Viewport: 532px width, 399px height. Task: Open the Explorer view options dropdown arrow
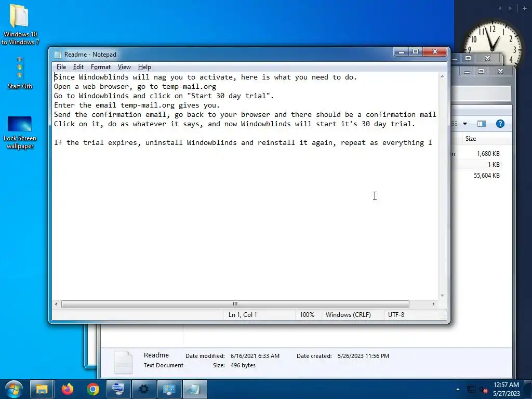click(x=465, y=124)
